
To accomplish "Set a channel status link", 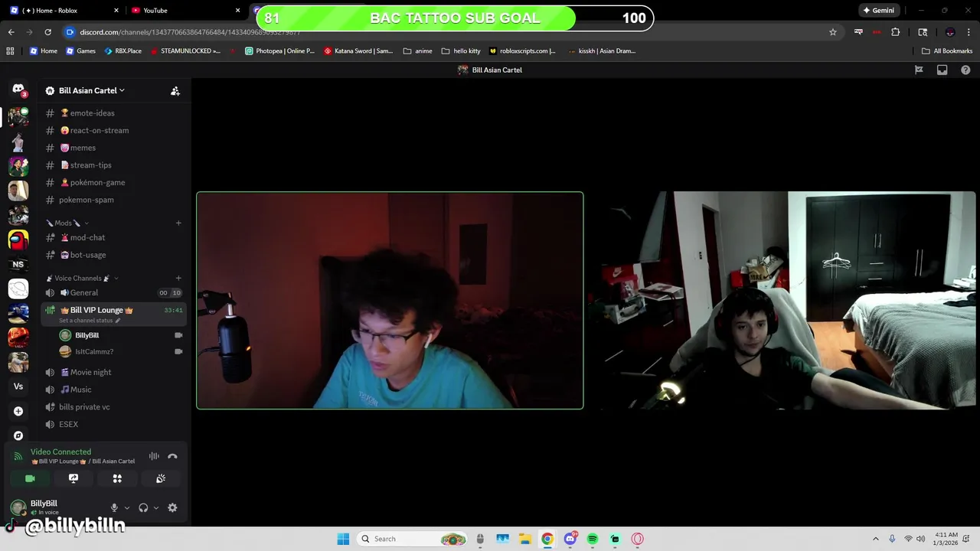I will coord(90,320).
